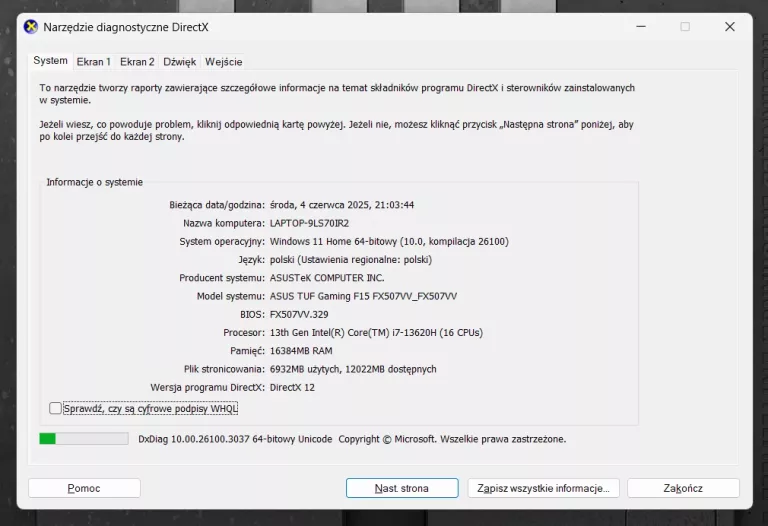Click Zapisz wszystkie informacje button
The width and height of the screenshot is (768, 526).
pos(543,488)
